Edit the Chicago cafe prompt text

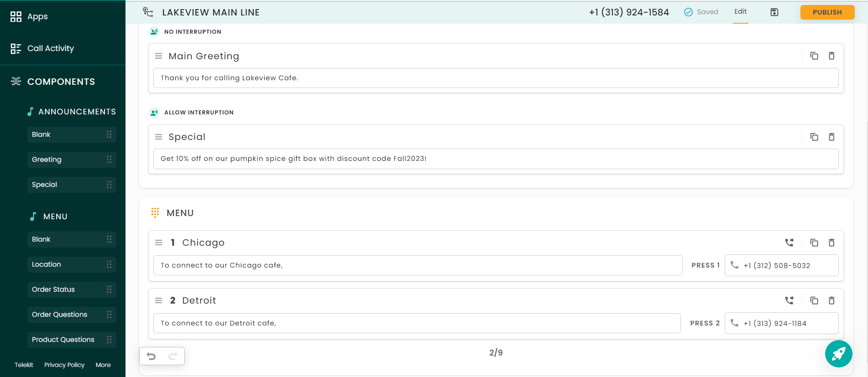click(418, 265)
